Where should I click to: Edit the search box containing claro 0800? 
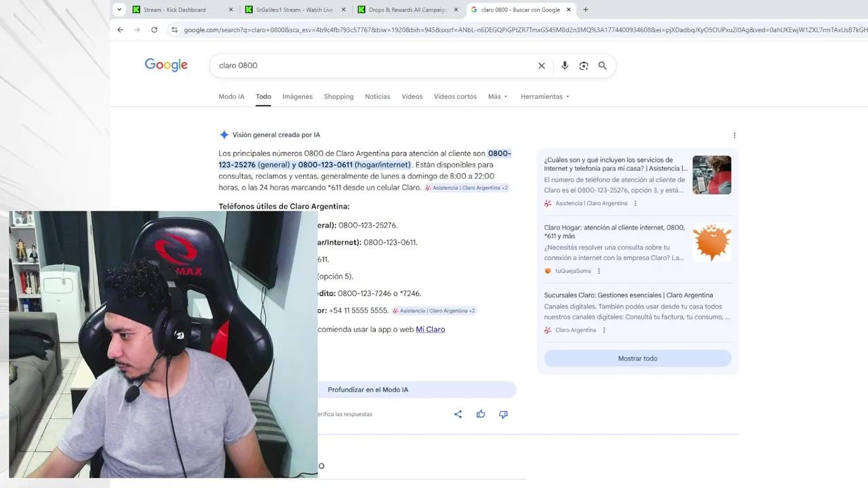(373, 66)
